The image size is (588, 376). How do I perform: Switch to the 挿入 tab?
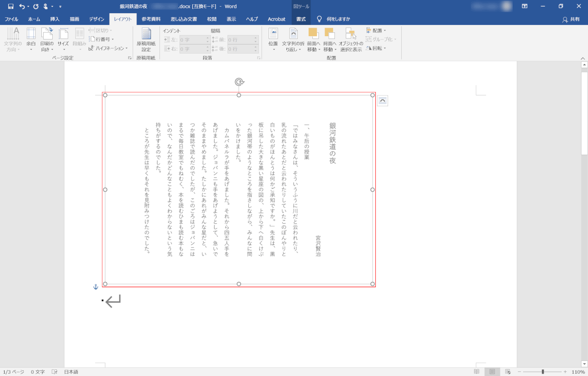[55, 19]
